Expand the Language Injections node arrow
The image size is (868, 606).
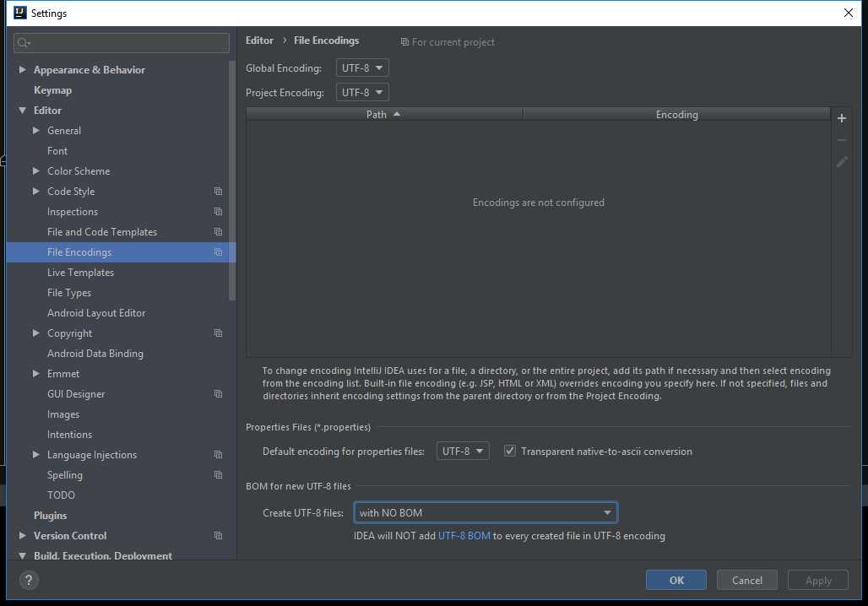tap(36, 454)
